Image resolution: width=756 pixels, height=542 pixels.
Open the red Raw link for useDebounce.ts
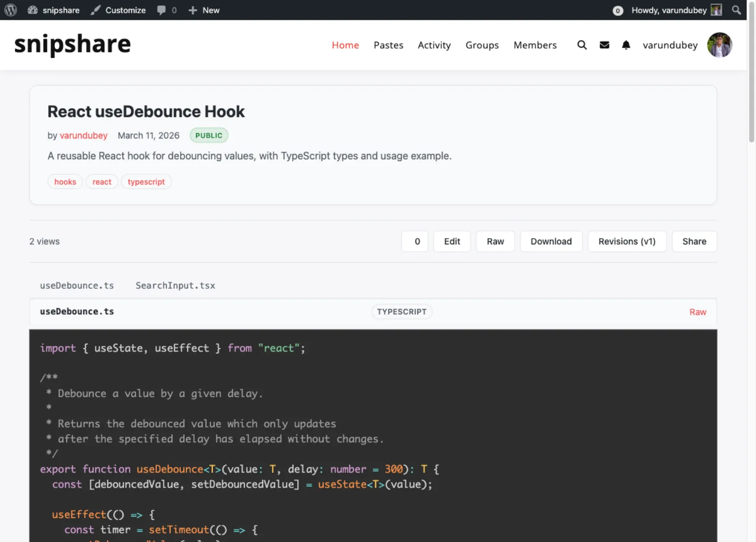[x=697, y=312]
